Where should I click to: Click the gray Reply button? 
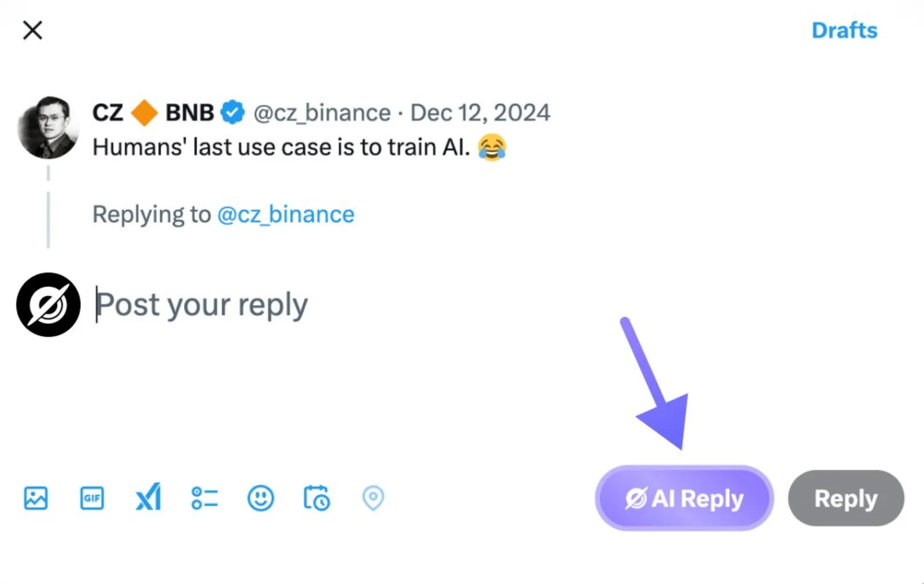click(846, 498)
